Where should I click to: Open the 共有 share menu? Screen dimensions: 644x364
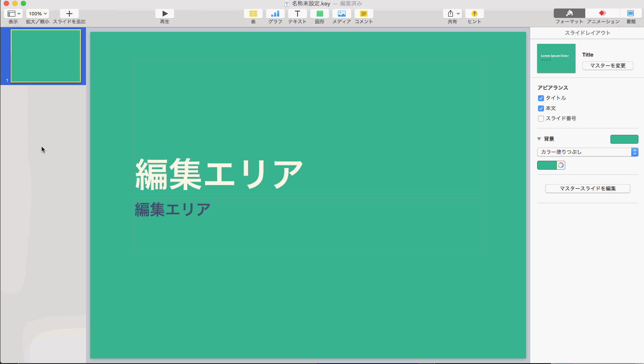(x=452, y=14)
